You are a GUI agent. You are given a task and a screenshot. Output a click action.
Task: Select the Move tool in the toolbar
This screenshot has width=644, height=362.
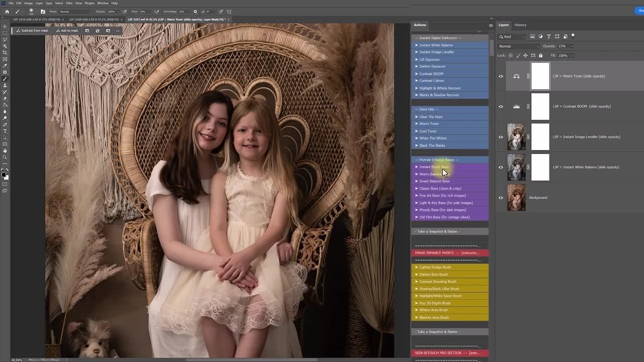tap(5, 26)
